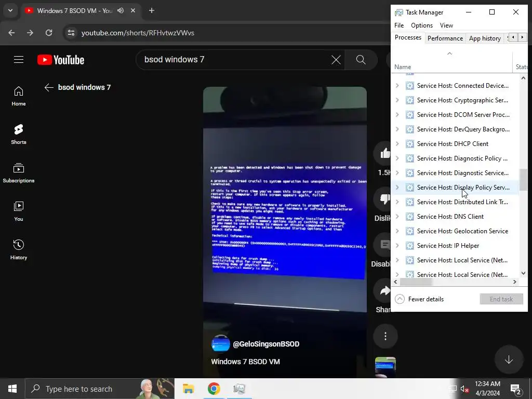Image resolution: width=532 pixels, height=399 pixels.
Task: Go back using the arrow beside 'bsod windows 7'
Action: (x=49, y=87)
